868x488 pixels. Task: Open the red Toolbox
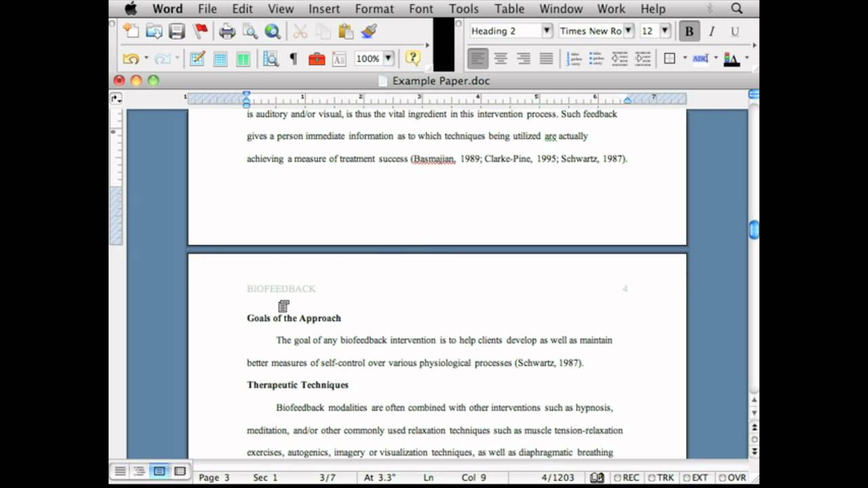pos(317,59)
